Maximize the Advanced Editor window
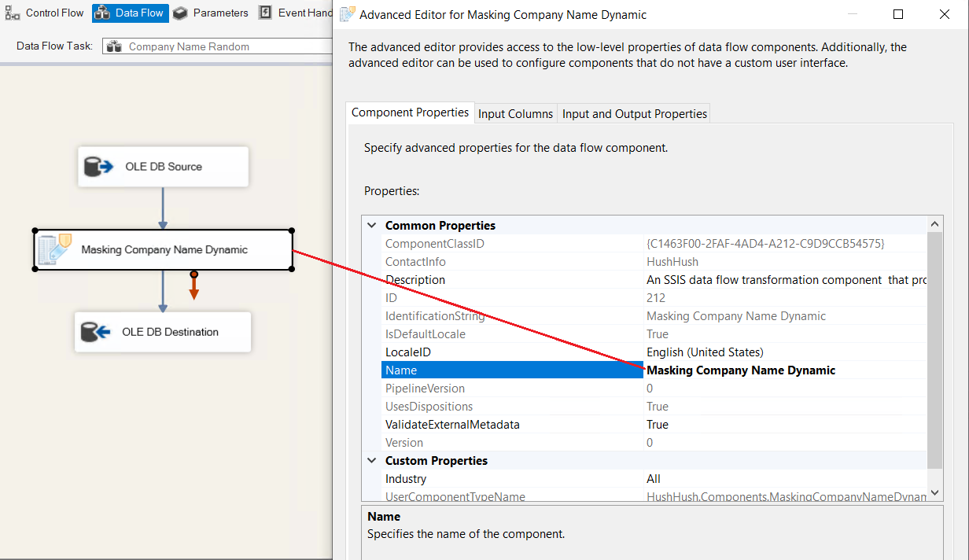Viewport: 969px width, 560px height. click(x=898, y=14)
